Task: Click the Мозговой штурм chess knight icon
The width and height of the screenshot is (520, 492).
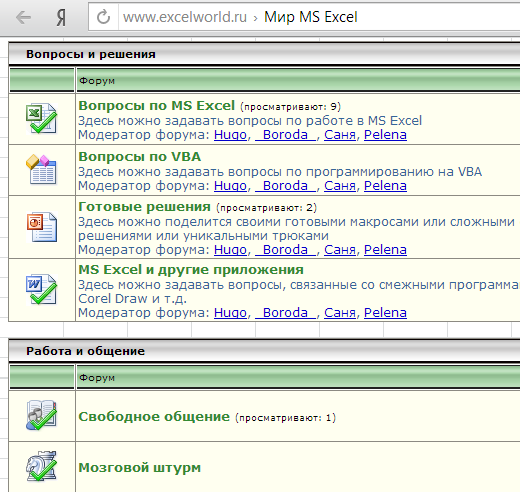Action: coord(42,466)
